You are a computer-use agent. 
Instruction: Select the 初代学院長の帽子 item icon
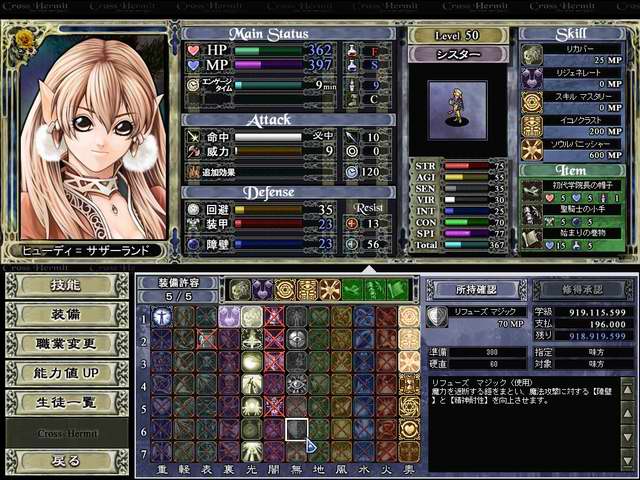[532, 186]
